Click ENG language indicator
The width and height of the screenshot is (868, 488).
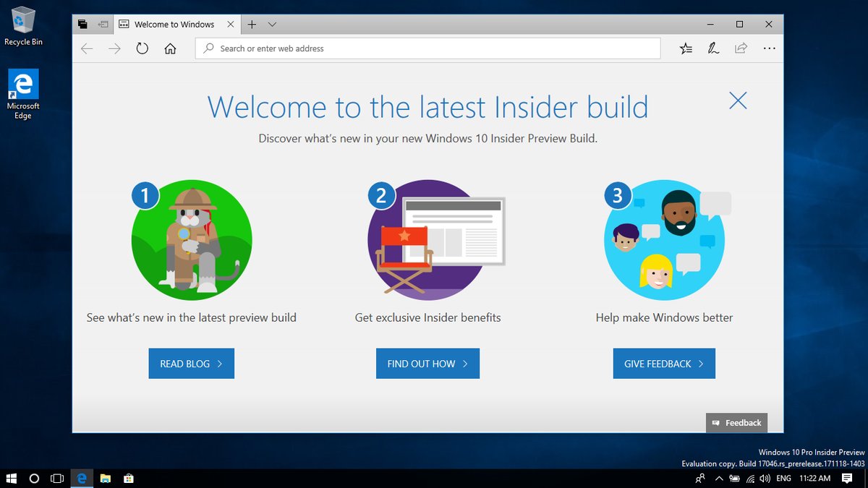pos(784,479)
